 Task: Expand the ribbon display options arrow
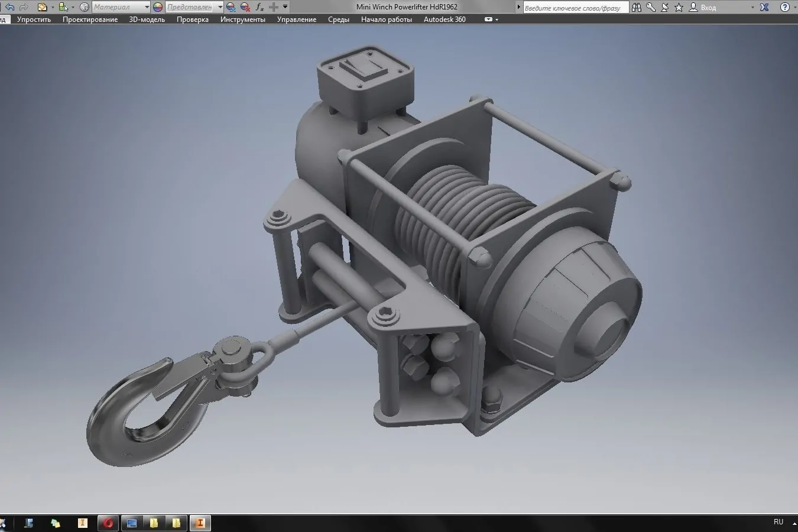497,20
